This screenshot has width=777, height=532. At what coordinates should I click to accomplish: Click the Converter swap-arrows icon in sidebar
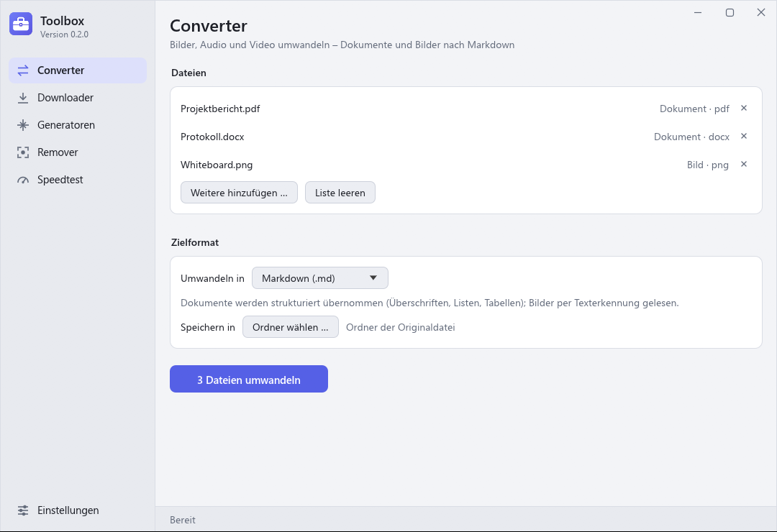[x=23, y=70]
